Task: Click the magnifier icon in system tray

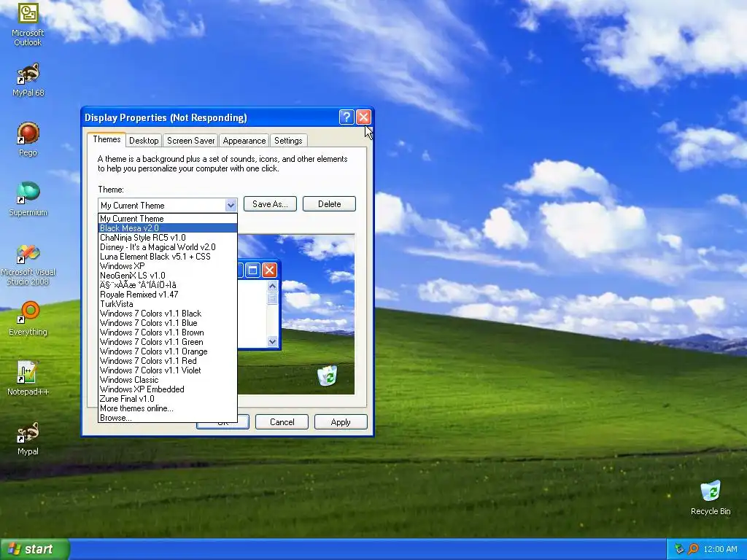Action: click(x=693, y=549)
